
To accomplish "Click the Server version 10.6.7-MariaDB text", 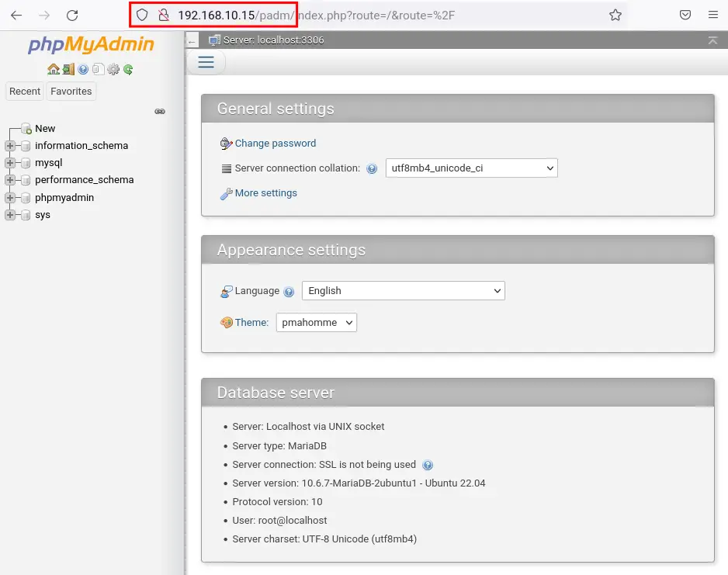I will pyautogui.click(x=359, y=483).
